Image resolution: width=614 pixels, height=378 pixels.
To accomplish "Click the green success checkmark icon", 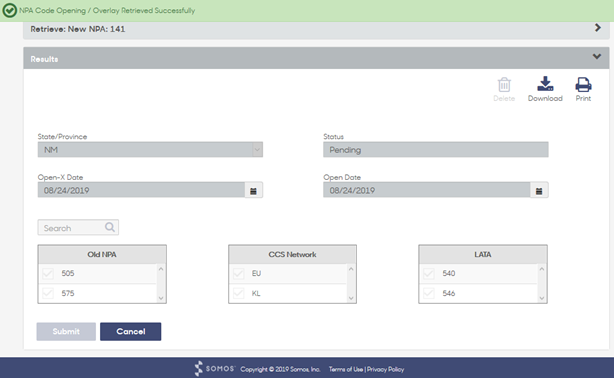I will (9, 10).
